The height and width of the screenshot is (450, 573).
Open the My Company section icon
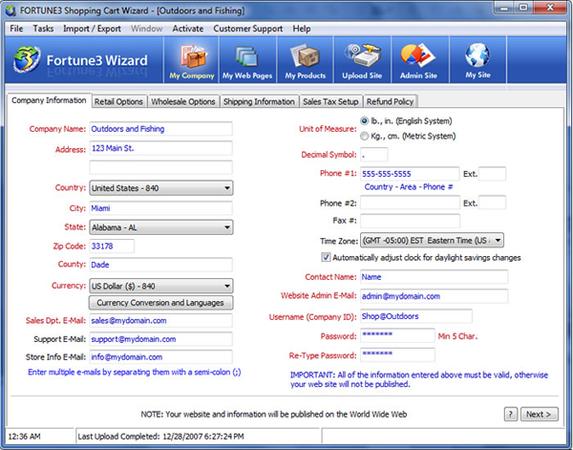(x=193, y=57)
